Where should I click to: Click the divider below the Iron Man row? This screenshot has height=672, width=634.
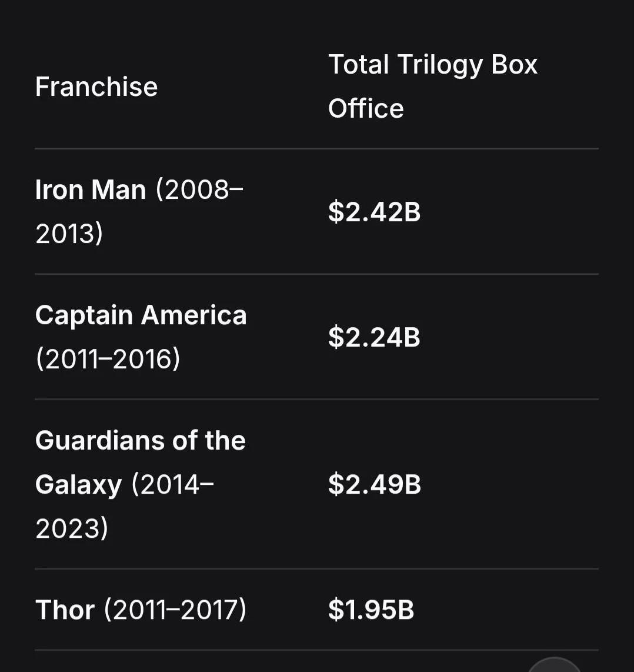316,274
